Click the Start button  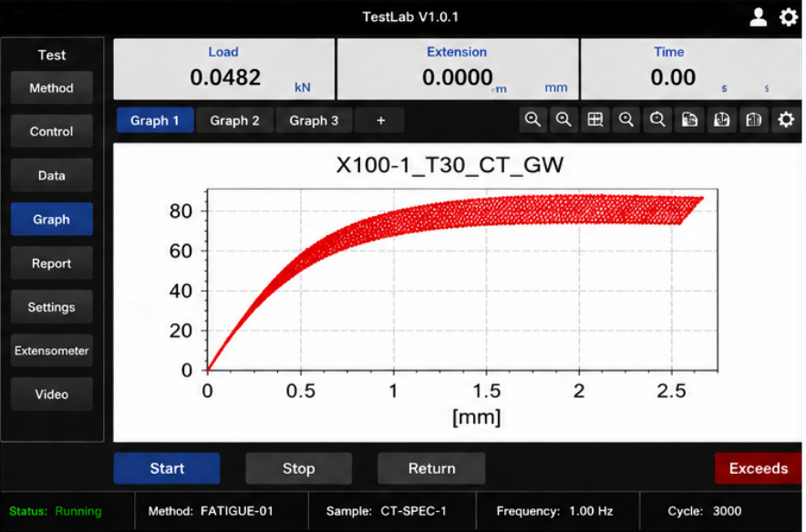click(x=167, y=468)
